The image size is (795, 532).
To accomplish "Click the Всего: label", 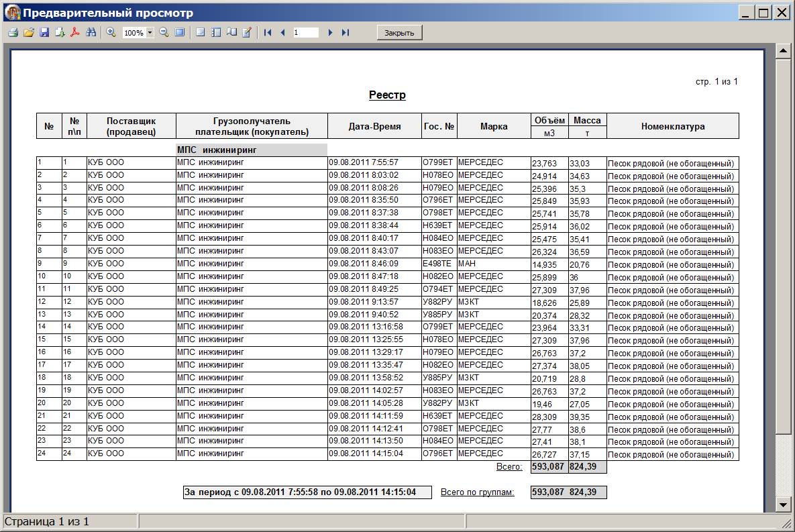I will (509, 466).
